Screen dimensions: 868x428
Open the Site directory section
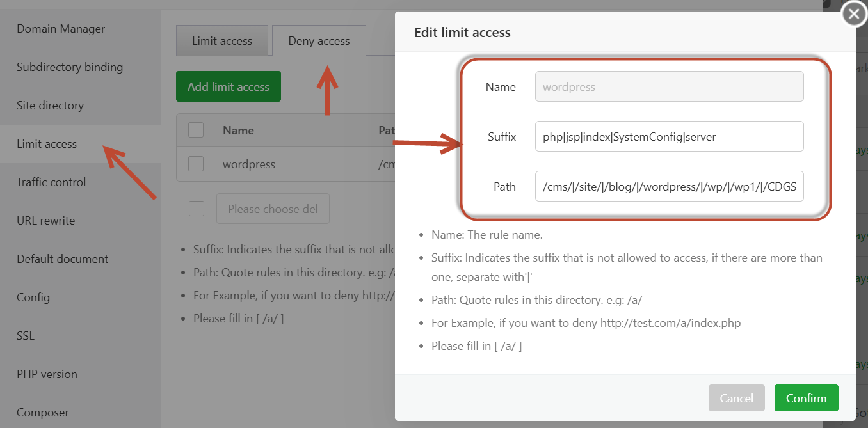tap(50, 106)
